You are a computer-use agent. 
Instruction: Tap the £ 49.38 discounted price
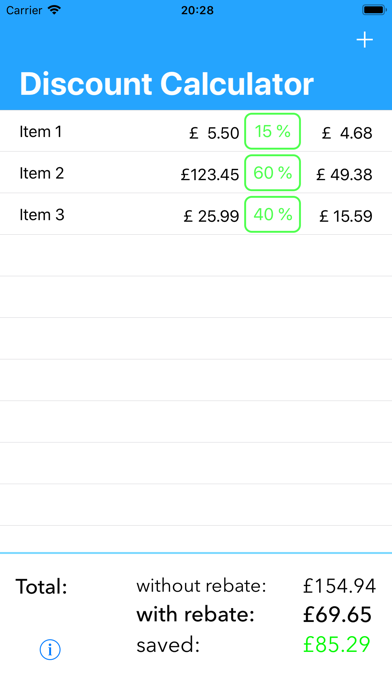pyautogui.click(x=344, y=175)
